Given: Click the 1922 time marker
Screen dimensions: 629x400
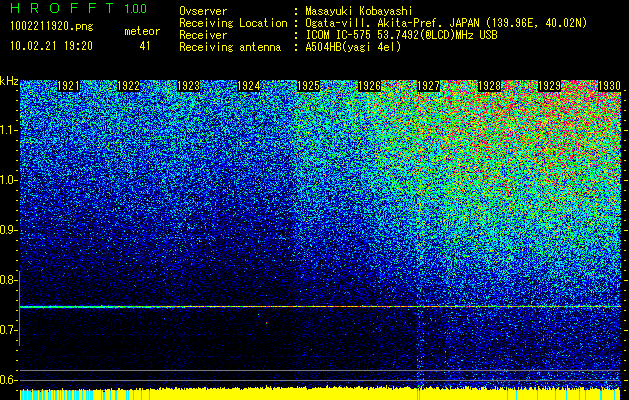Looking at the screenshot, I should pos(128,86).
